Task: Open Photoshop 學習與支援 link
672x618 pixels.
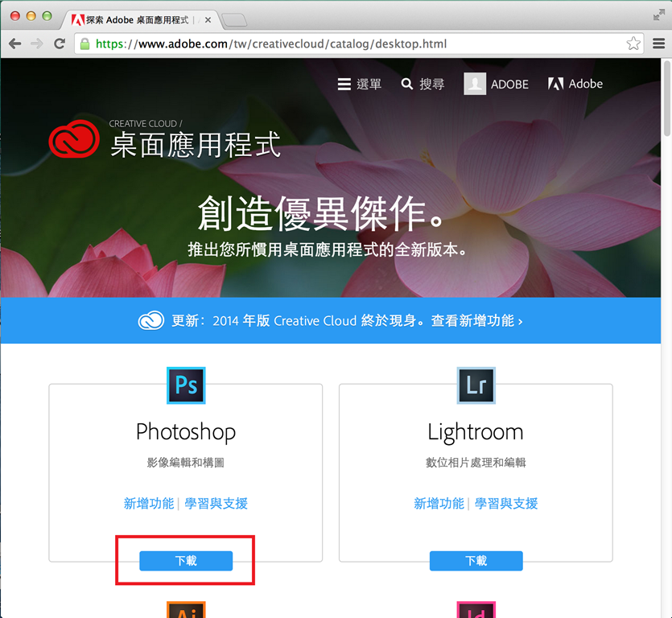Action: click(x=216, y=503)
